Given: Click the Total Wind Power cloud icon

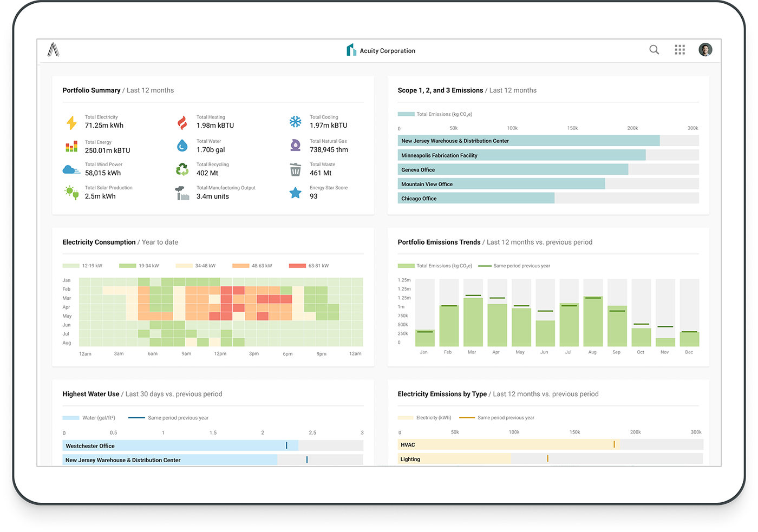Looking at the screenshot, I should [71, 169].
